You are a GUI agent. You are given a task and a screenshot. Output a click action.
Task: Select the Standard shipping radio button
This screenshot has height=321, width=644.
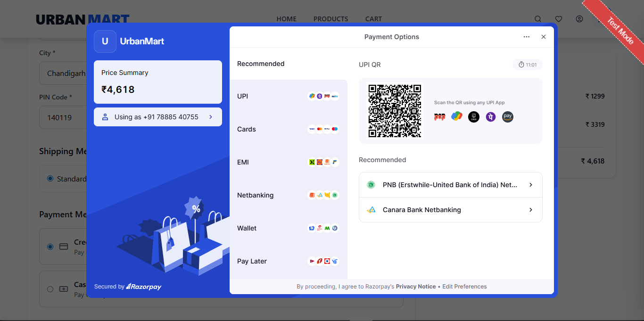pyautogui.click(x=50, y=179)
